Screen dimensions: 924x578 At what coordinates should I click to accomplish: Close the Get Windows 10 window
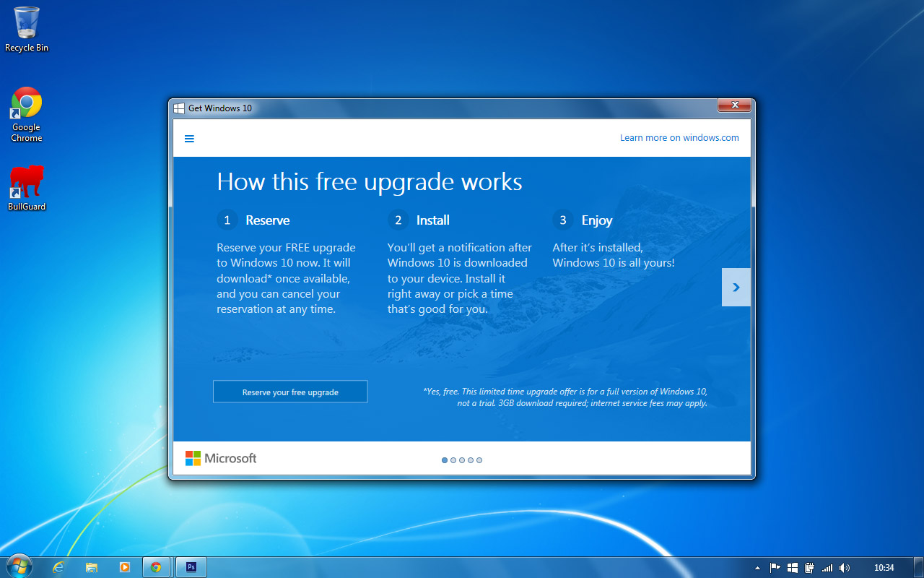pyautogui.click(x=735, y=105)
